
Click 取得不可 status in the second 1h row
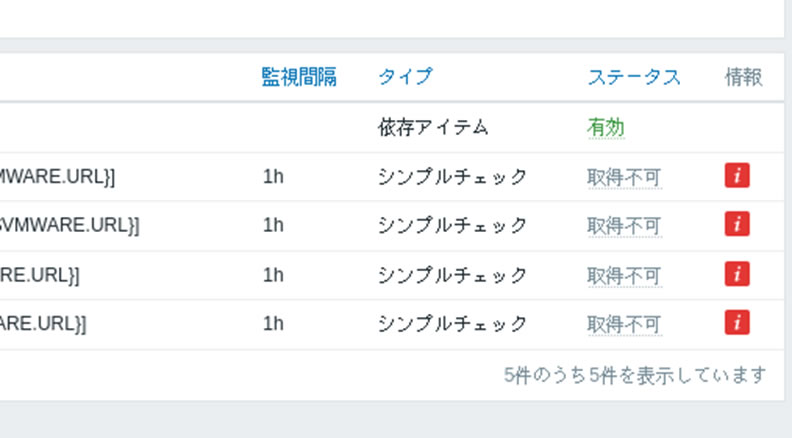(624, 226)
